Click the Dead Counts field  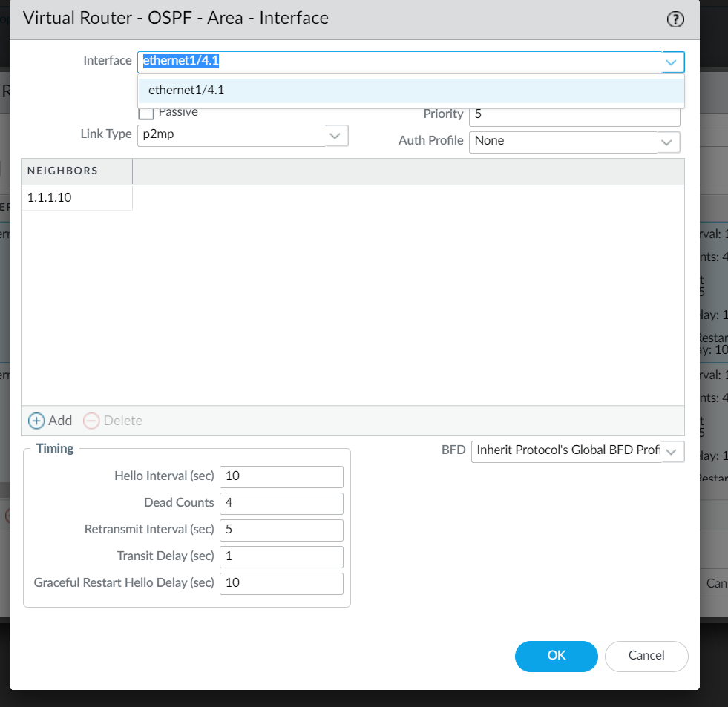click(x=281, y=503)
